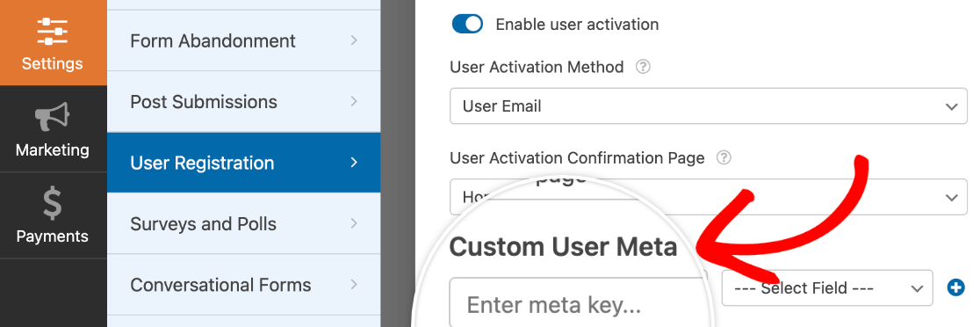The height and width of the screenshot is (327, 980).
Task: Add another custom user meta row
Action: pos(955,288)
